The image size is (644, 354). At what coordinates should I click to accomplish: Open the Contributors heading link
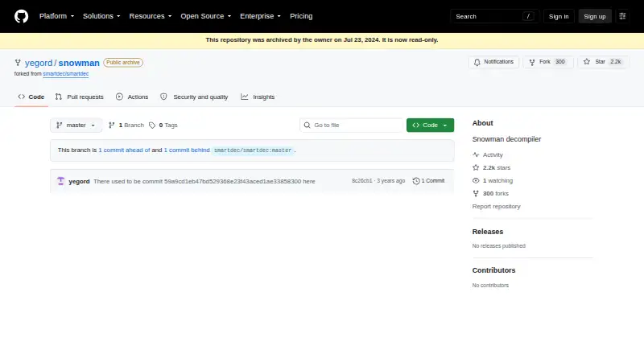(x=493, y=270)
